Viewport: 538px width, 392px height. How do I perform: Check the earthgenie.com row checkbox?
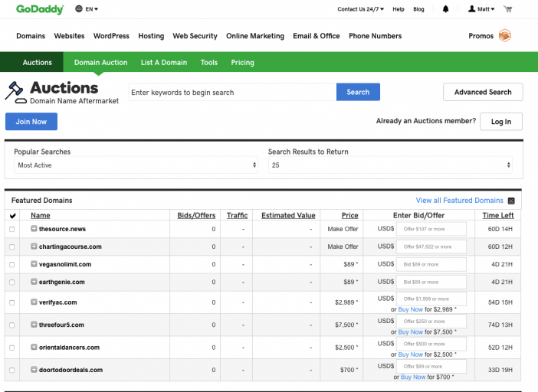click(x=12, y=283)
